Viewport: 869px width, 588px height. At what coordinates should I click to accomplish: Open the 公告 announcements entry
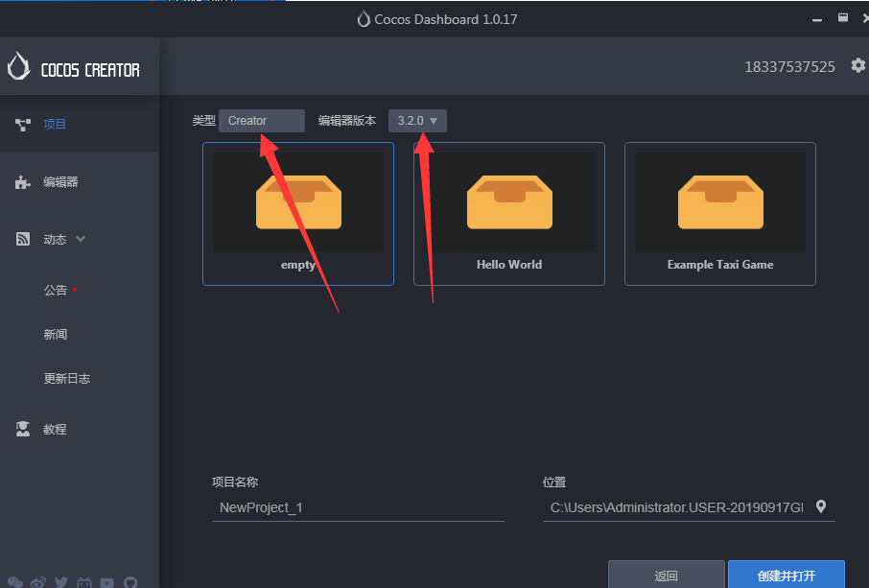click(56, 290)
